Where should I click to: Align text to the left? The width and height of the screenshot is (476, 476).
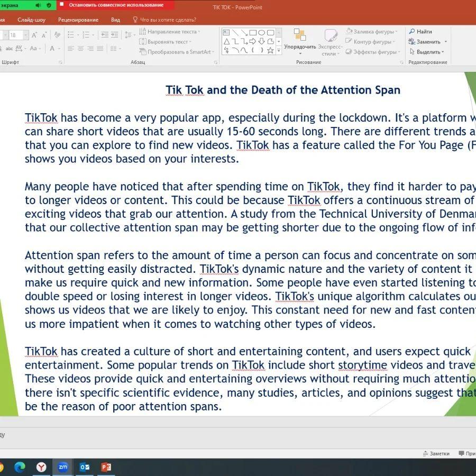[71, 49]
